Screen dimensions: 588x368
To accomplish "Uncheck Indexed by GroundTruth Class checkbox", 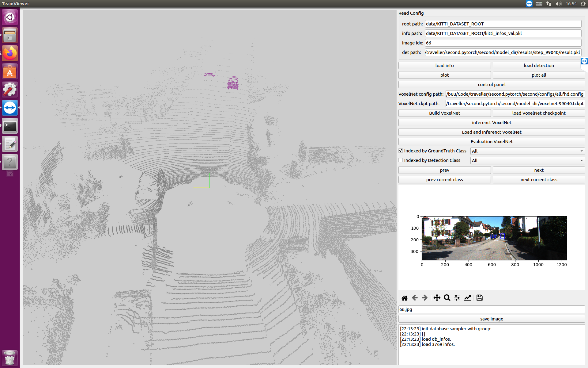I will (x=401, y=151).
